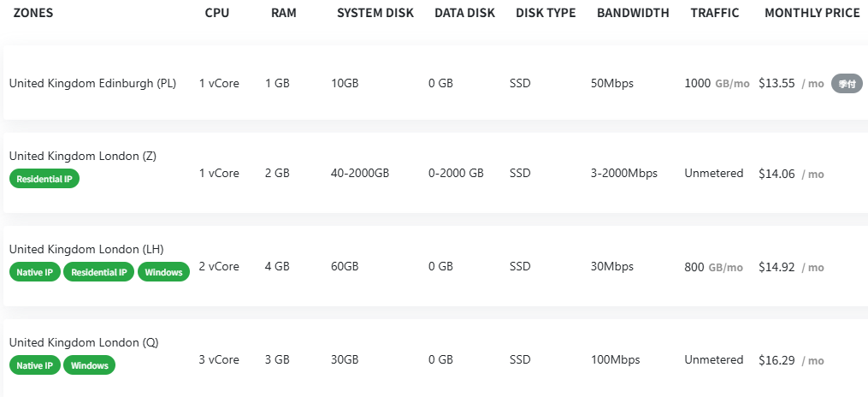Click the Native IP badge under London (Q)
The image size is (868, 397).
(35, 365)
